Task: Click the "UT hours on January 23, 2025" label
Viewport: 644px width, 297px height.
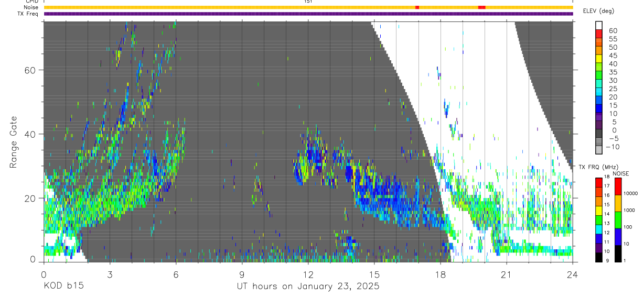Action: click(308, 287)
